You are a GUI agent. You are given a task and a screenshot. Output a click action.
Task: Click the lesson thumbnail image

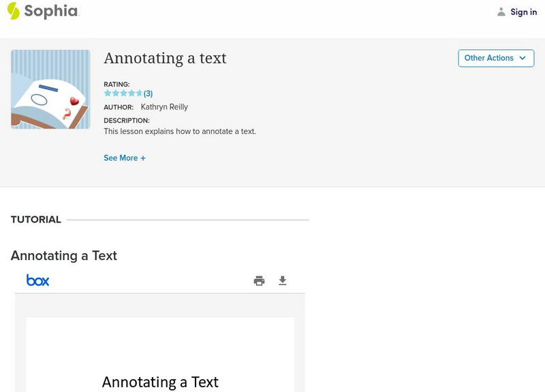pyautogui.click(x=50, y=89)
